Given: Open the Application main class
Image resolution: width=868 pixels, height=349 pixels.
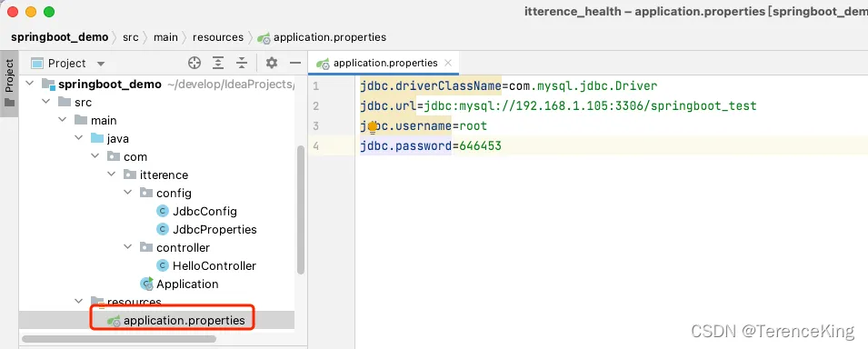Looking at the screenshot, I should click(187, 284).
